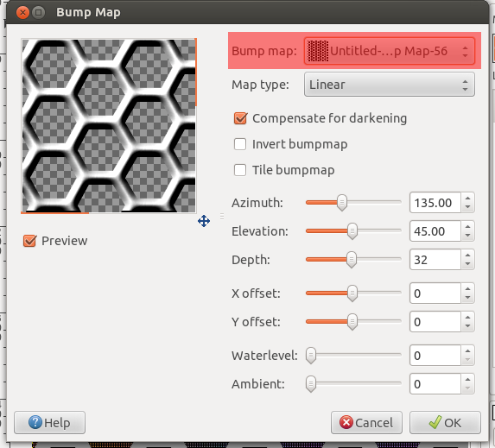495x448 pixels.
Task: Confirm bump map with OK button
Action: coord(445,422)
